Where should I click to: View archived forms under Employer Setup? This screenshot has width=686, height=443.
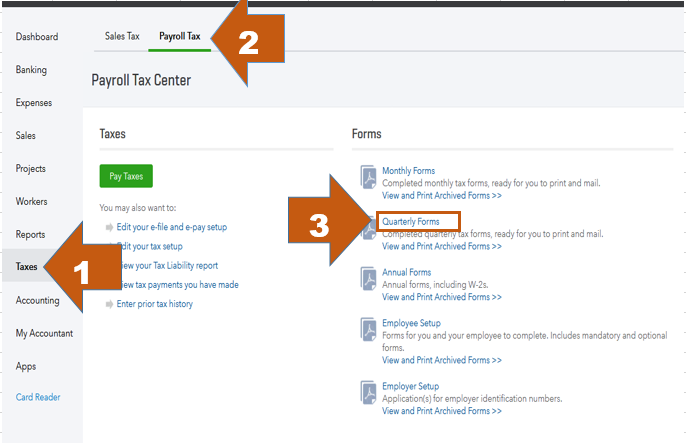click(442, 411)
